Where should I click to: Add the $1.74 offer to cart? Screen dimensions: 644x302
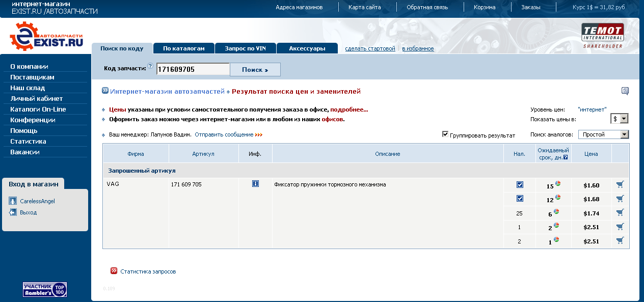620,212
